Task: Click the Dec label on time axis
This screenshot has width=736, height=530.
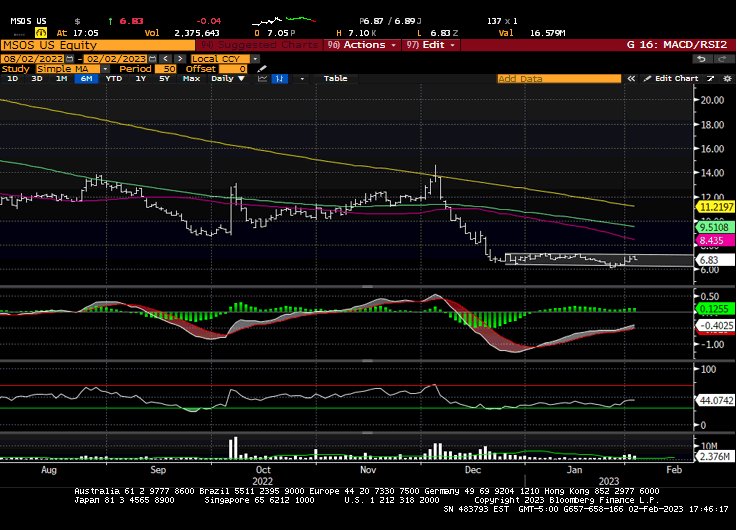Action: tap(473, 470)
